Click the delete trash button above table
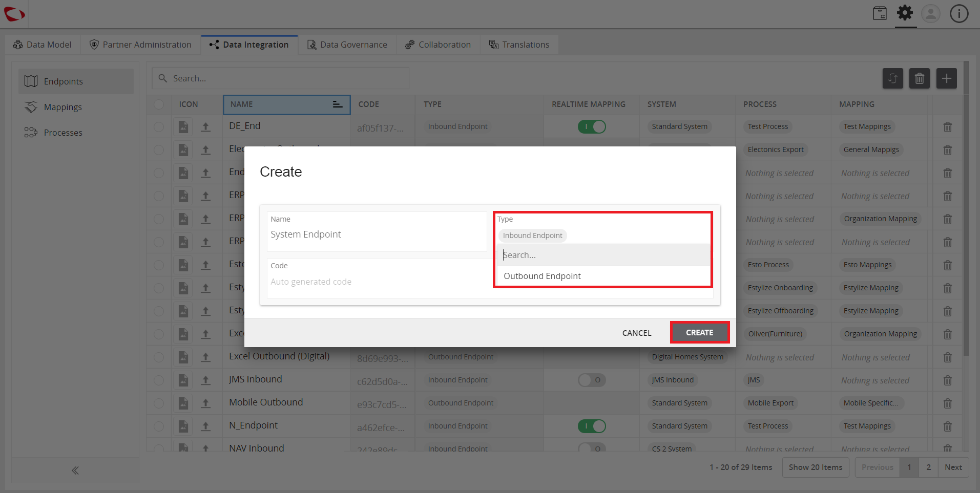This screenshot has width=980, height=493. [920, 78]
